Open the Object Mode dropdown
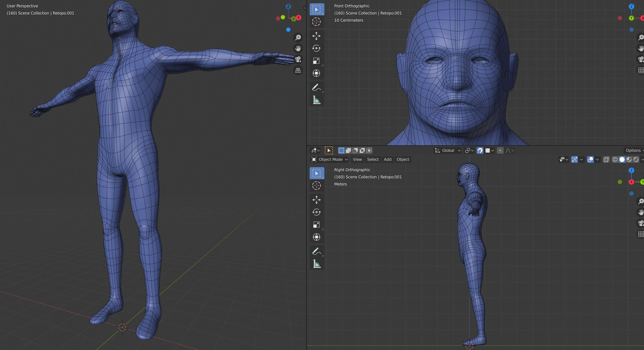This screenshot has height=350, width=644. [x=329, y=159]
